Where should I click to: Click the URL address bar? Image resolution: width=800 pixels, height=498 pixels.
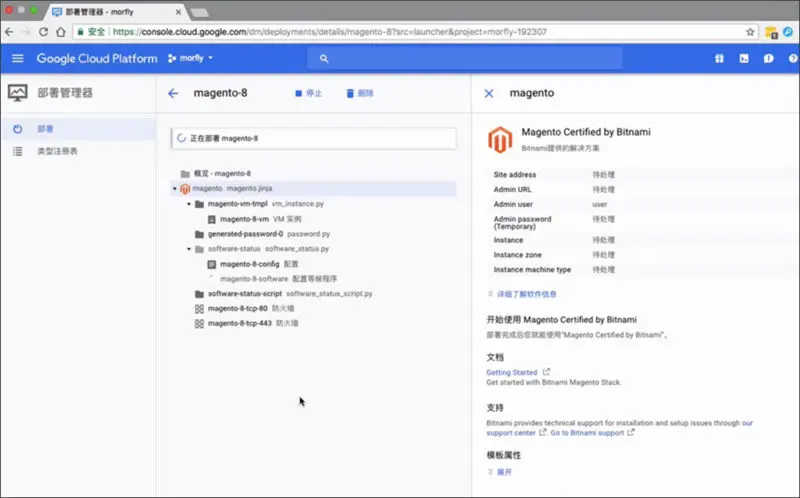[415, 32]
